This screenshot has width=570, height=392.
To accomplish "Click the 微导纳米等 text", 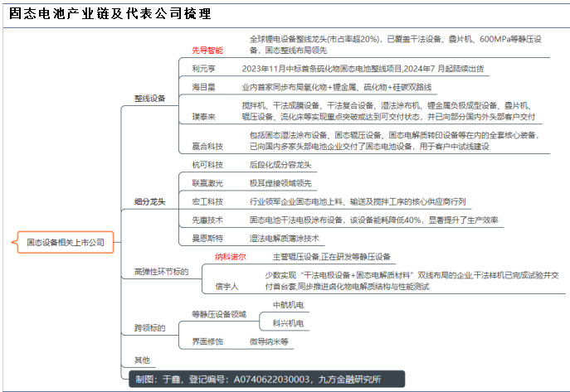I will click(x=269, y=341).
